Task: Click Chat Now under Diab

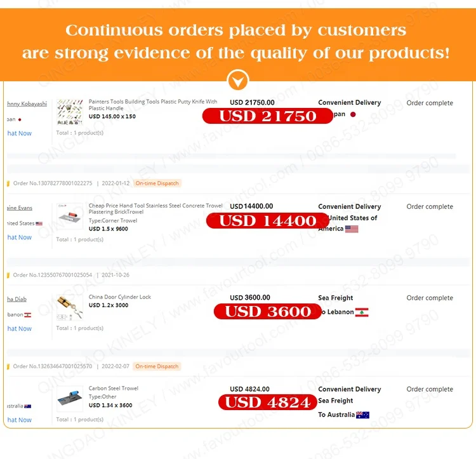Action: (19, 329)
